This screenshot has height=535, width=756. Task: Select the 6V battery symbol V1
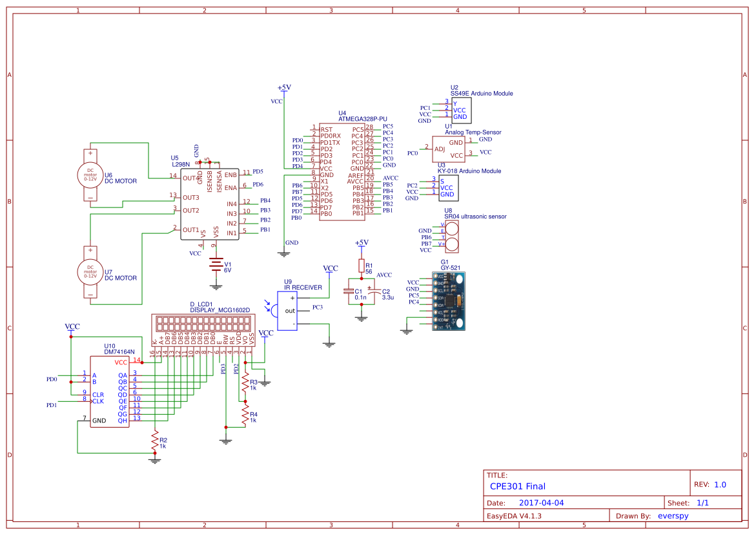coord(216,265)
